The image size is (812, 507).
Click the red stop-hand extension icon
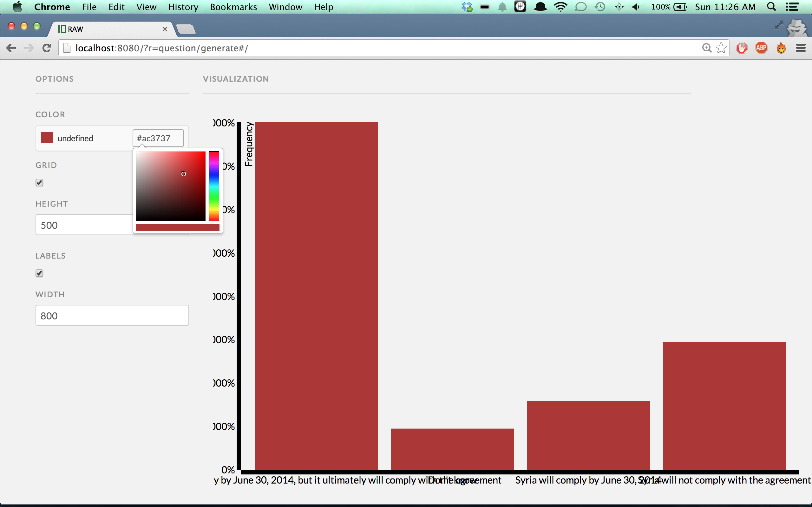tap(742, 48)
